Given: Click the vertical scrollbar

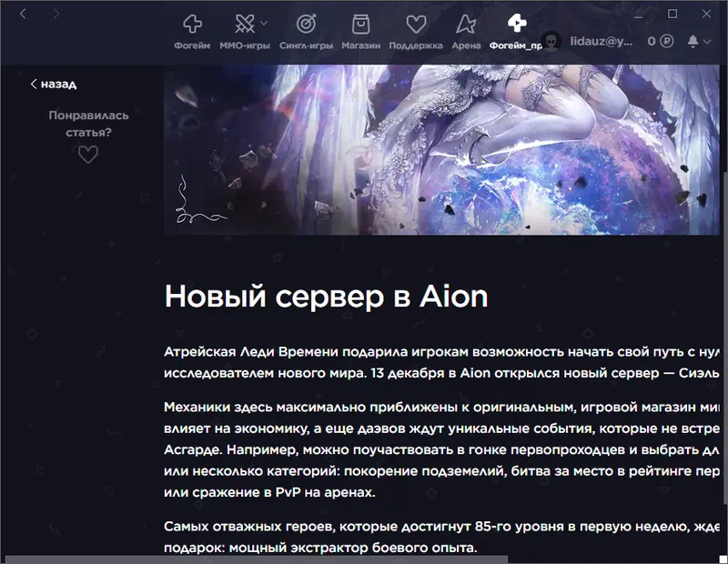Looking at the screenshot, I should pyautogui.click(x=724, y=339).
